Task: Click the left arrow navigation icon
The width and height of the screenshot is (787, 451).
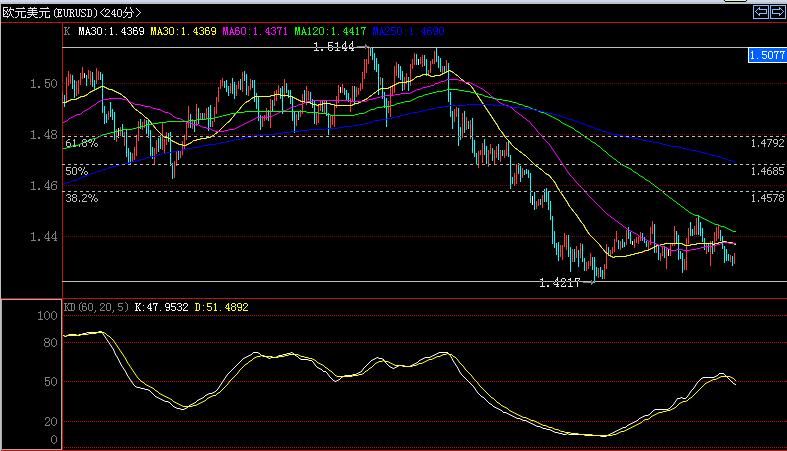Action: (761, 12)
